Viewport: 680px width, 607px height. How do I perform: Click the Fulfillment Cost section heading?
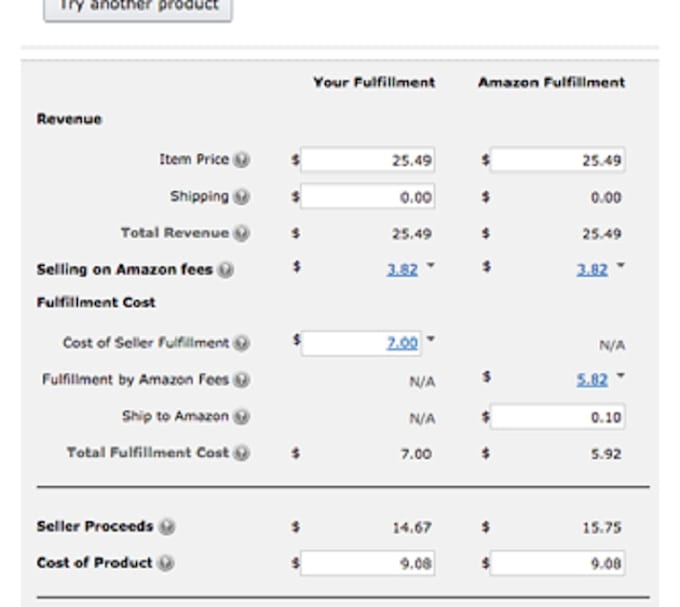96,302
